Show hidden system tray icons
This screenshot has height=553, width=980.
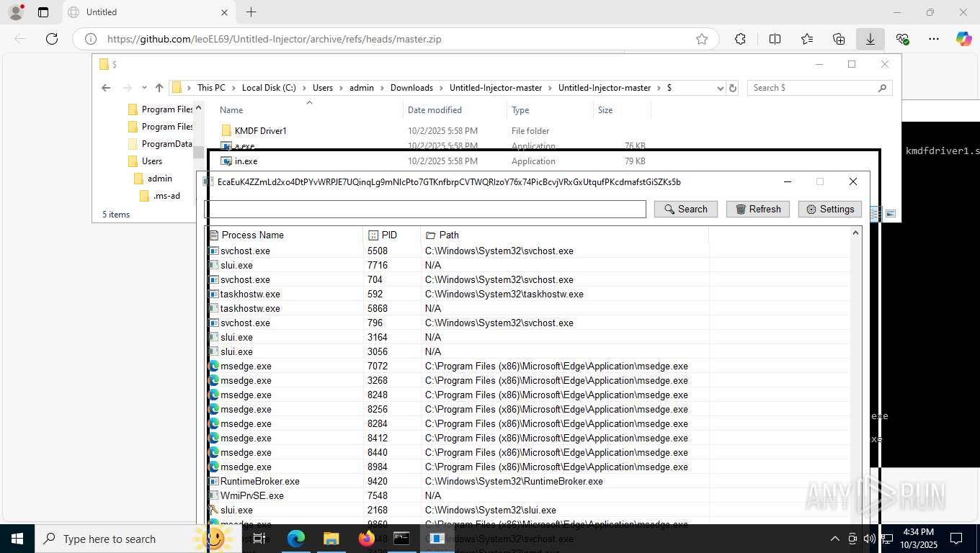click(835, 539)
